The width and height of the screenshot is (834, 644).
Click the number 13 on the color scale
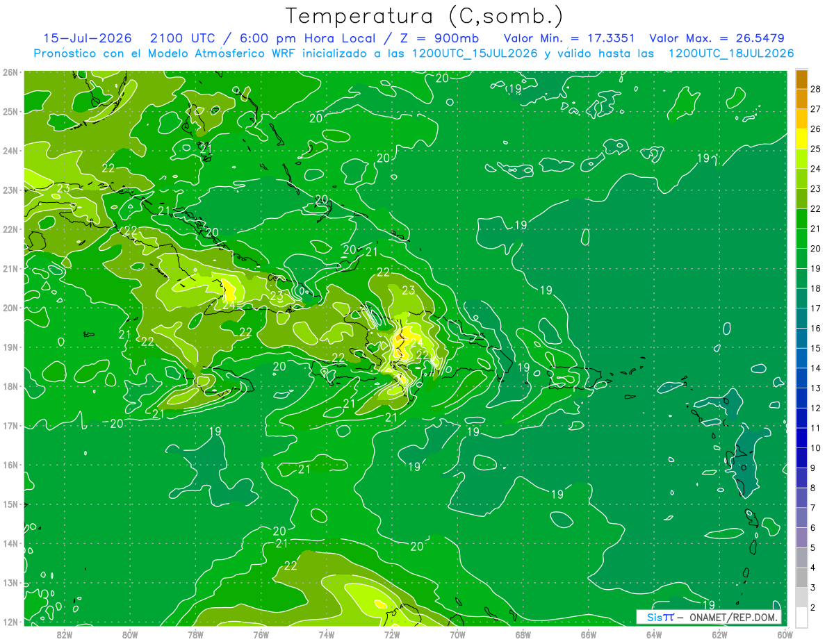(x=815, y=388)
